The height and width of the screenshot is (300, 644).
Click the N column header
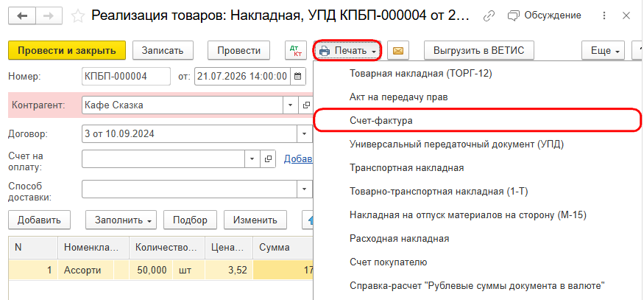pos(33,248)
